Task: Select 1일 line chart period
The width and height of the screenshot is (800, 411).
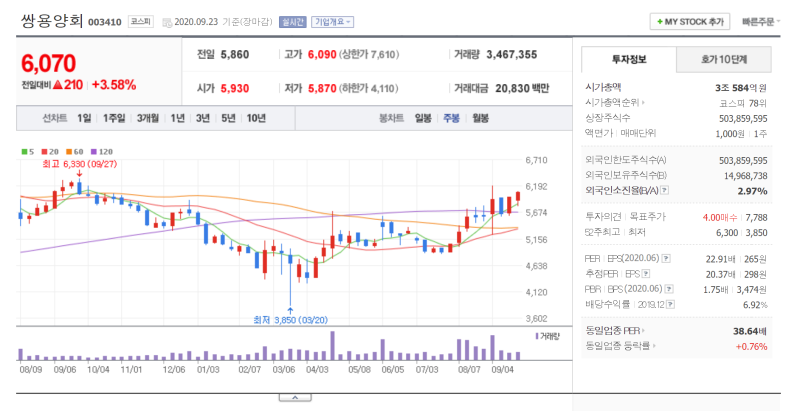Action: click(84, 118)
